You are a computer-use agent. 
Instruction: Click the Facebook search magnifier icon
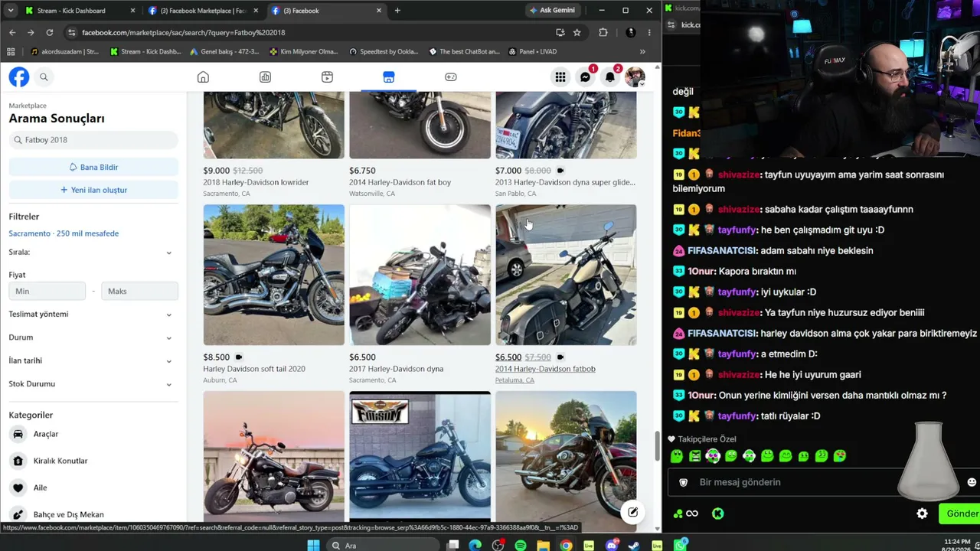44,77
